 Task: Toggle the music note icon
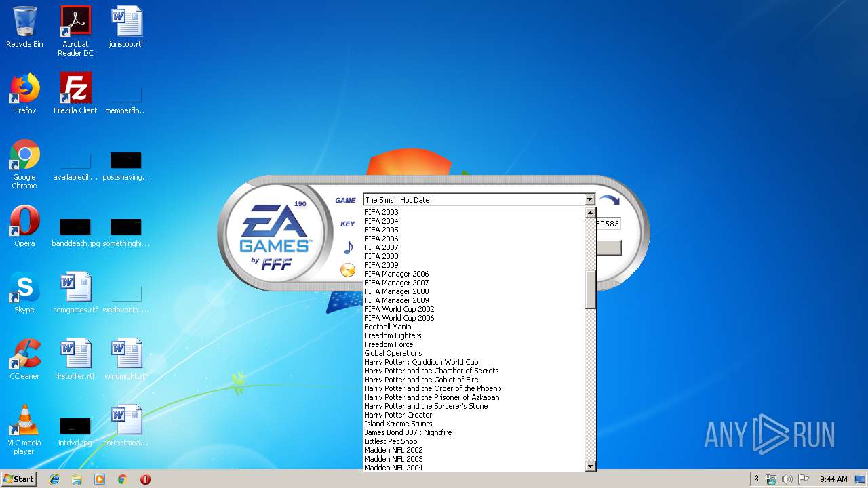pyautogui.click(x=349, y=247)
